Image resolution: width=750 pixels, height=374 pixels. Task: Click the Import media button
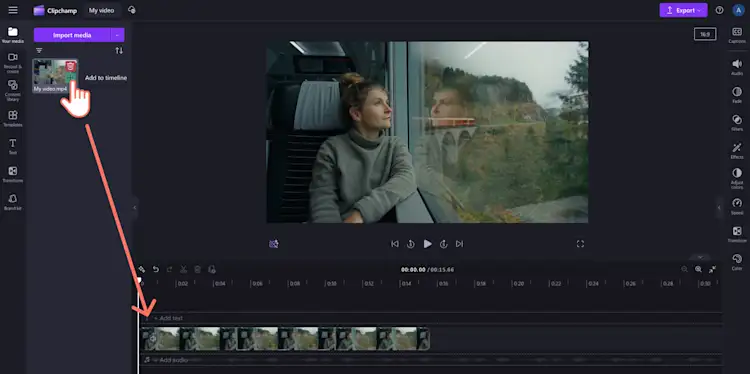tap(72, 35)
